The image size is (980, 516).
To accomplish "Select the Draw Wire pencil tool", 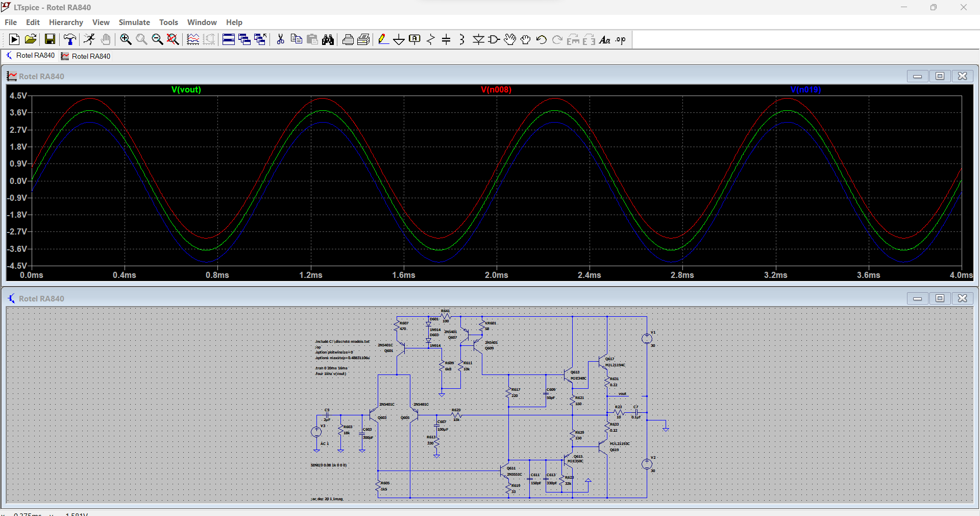I will click(383, 39).
